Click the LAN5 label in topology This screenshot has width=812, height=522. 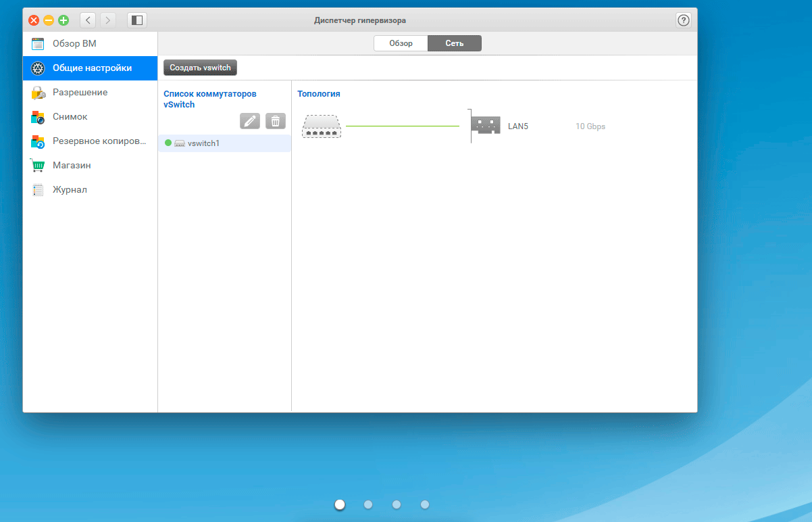[518, 126]
